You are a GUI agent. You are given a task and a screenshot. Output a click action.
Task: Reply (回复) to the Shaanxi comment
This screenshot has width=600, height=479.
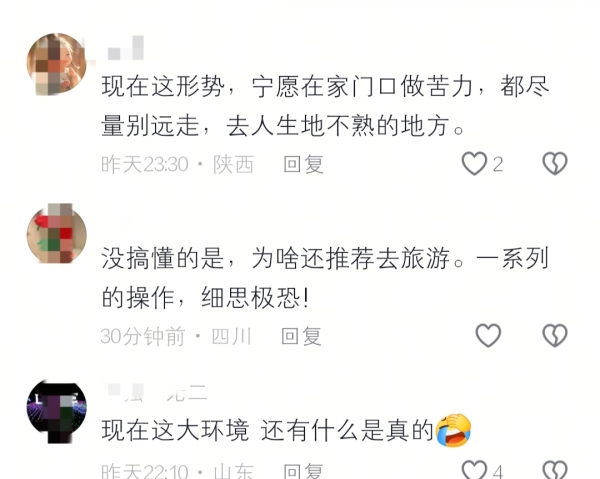pos(303,165)
